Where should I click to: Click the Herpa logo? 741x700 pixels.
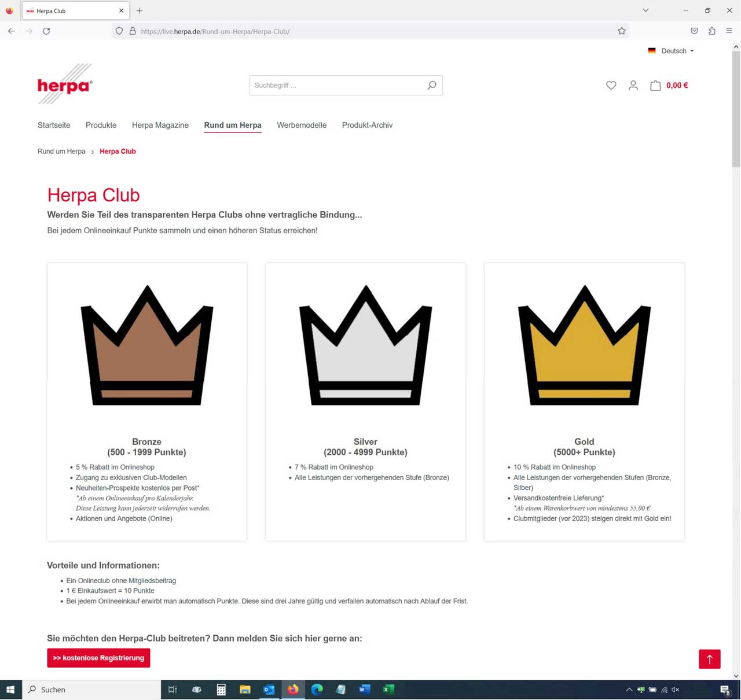tap(65, 84)
